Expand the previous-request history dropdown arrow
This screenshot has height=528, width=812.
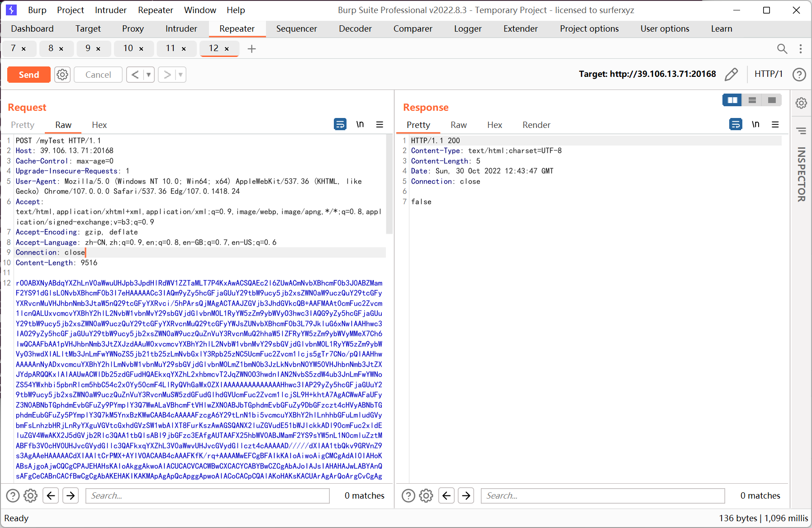point(148,75)
